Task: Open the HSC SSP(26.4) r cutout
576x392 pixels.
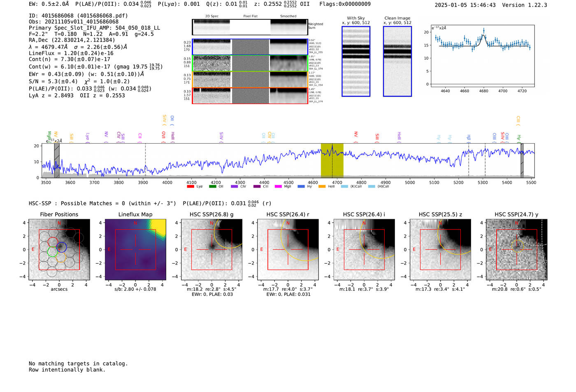Action: [288, 249]
